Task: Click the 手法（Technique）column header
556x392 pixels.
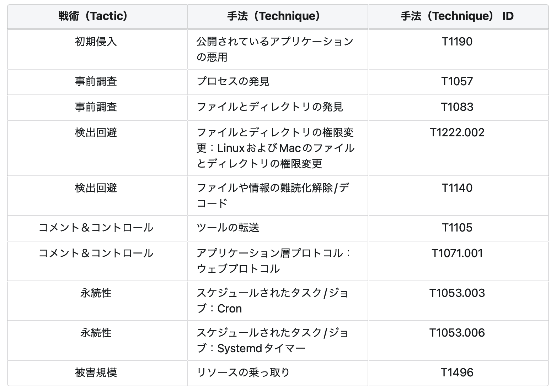Action: [x=274, y=16]
